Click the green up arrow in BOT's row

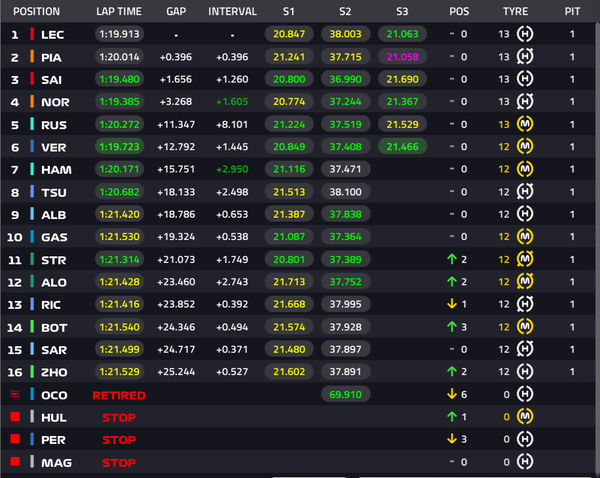click(452, 326)
